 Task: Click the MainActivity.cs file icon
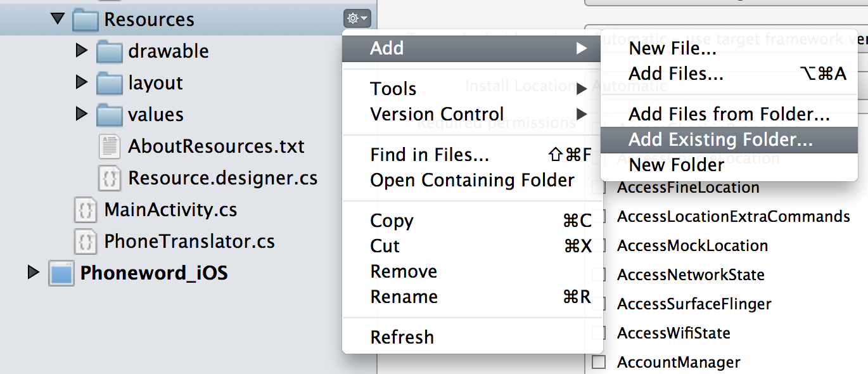[x=86, y=210]
